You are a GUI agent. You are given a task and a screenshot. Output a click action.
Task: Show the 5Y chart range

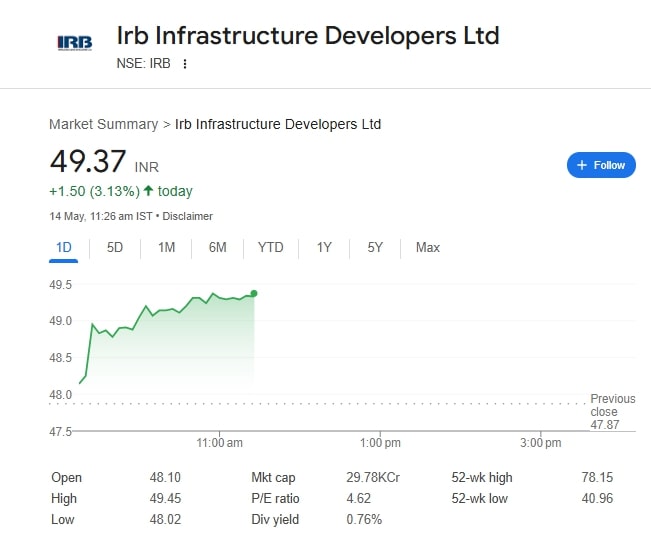point(374,248)
